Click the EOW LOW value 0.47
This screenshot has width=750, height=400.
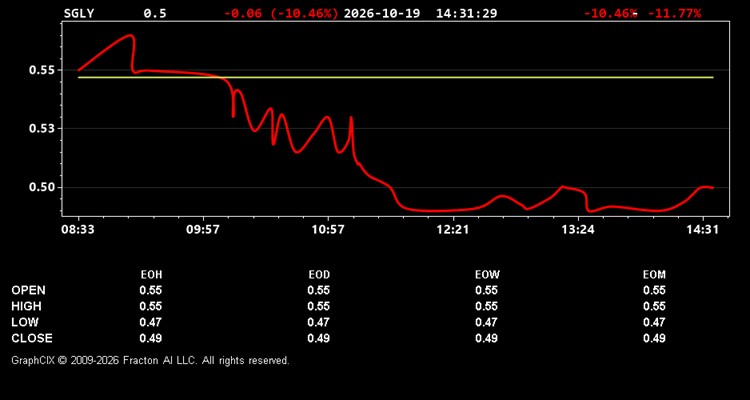click(x=486, y=322)
